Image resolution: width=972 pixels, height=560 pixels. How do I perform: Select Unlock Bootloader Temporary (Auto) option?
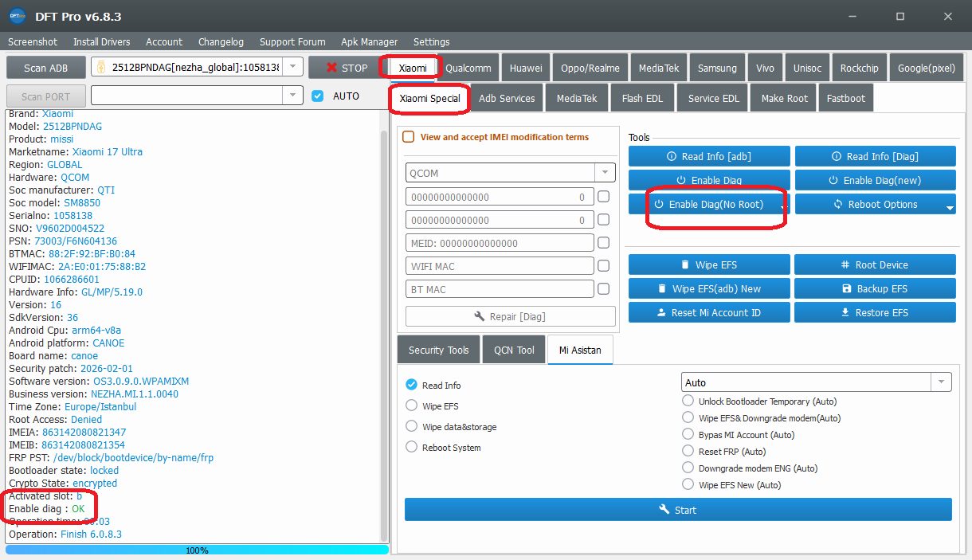click(688, 401)
